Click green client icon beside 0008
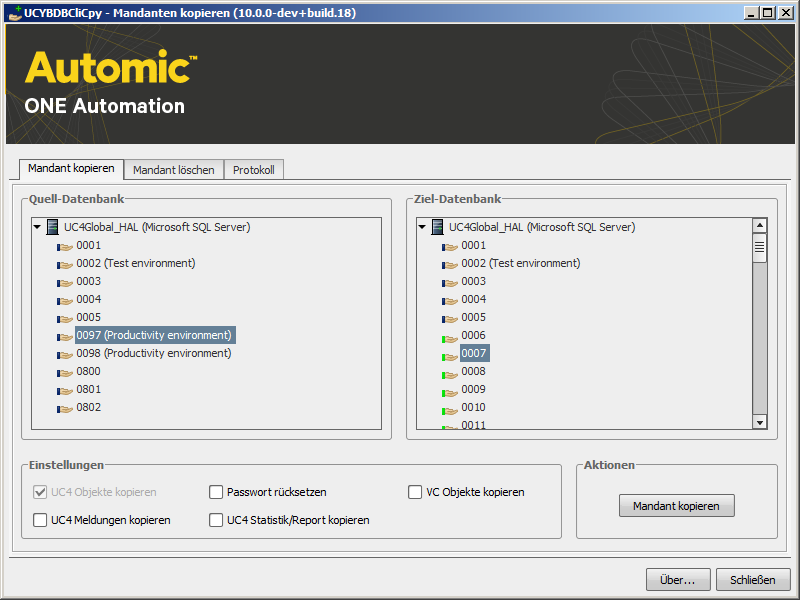The height and width of the screenshot is (600, 800). 450,373
